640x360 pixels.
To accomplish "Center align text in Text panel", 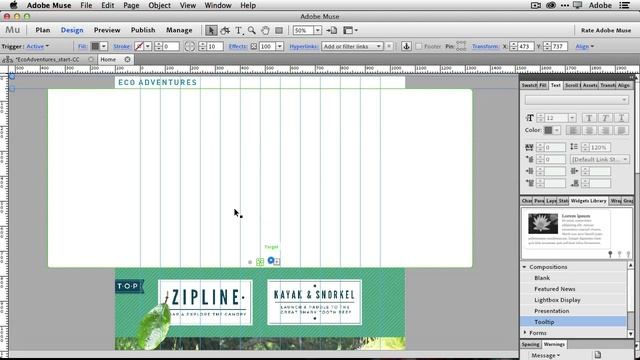I will point(589,131).
